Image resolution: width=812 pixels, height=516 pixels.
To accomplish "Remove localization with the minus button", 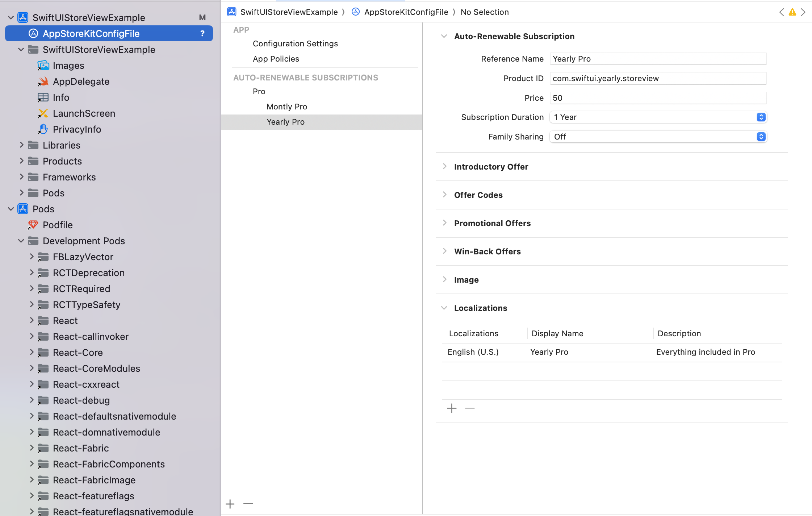I will 470,408.
